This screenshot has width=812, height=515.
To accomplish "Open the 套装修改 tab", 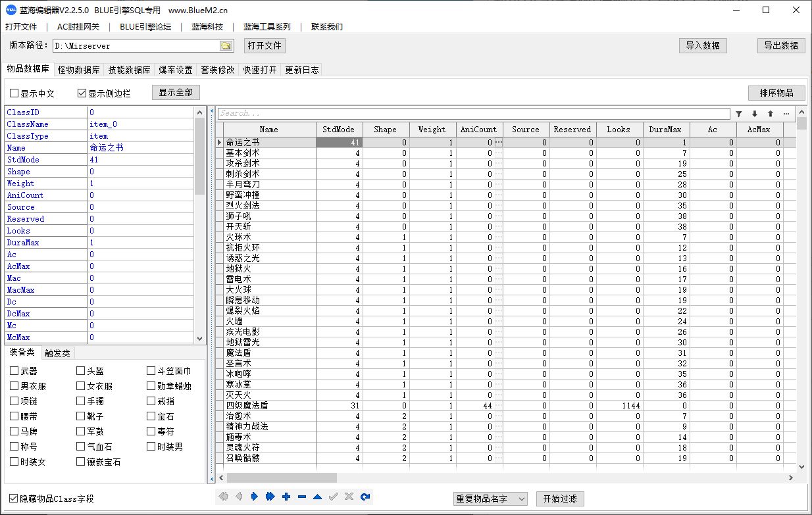I will 218,70.
